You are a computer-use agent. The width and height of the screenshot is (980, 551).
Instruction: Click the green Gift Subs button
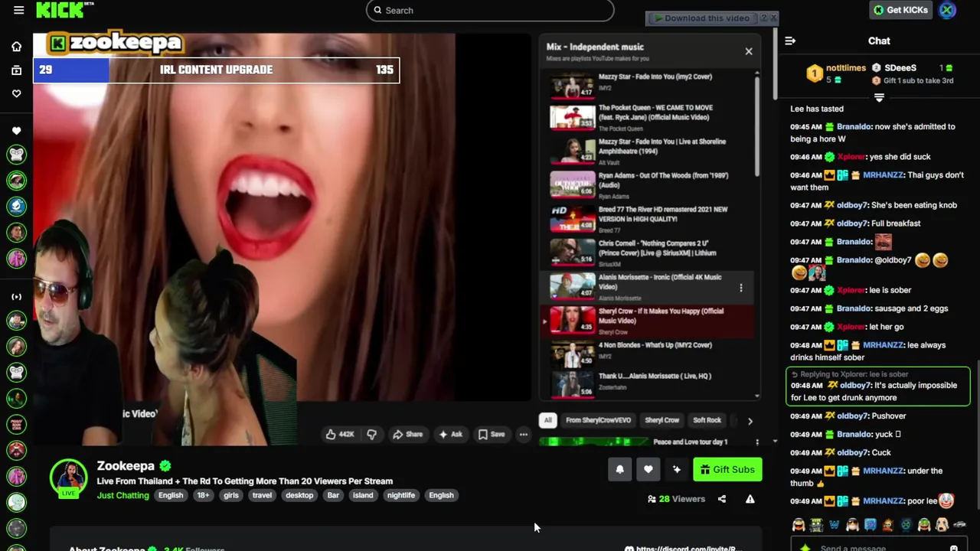click(727, 470)
